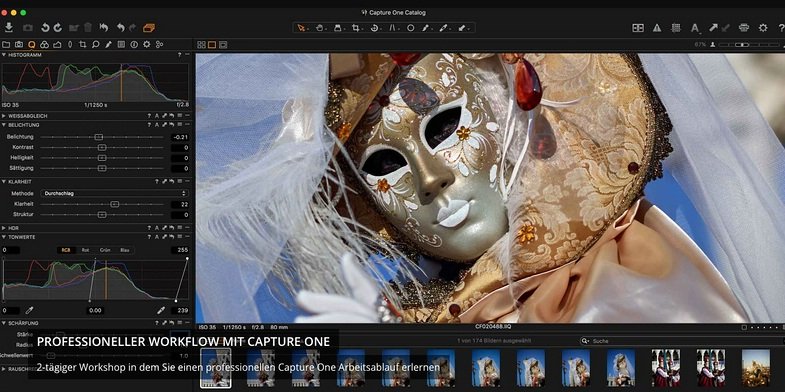Click the Print icon in toolbar

[744, 28]
